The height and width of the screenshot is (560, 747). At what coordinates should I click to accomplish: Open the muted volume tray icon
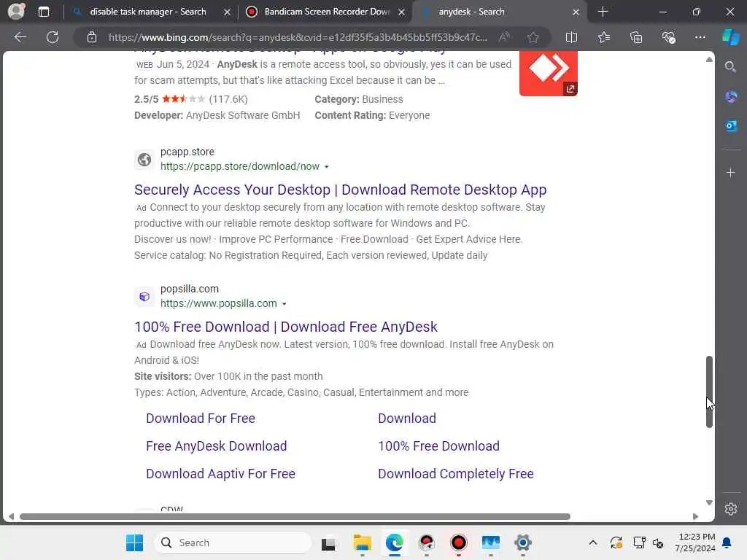point(658,542)
